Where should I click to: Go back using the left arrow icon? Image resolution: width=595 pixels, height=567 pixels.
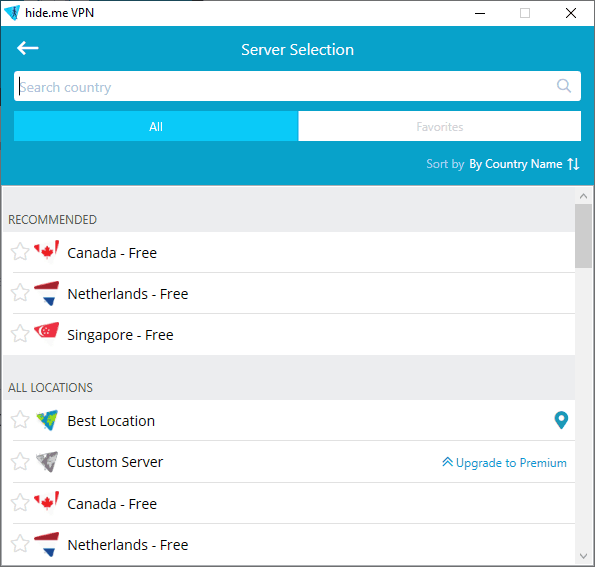click(28, 48)
